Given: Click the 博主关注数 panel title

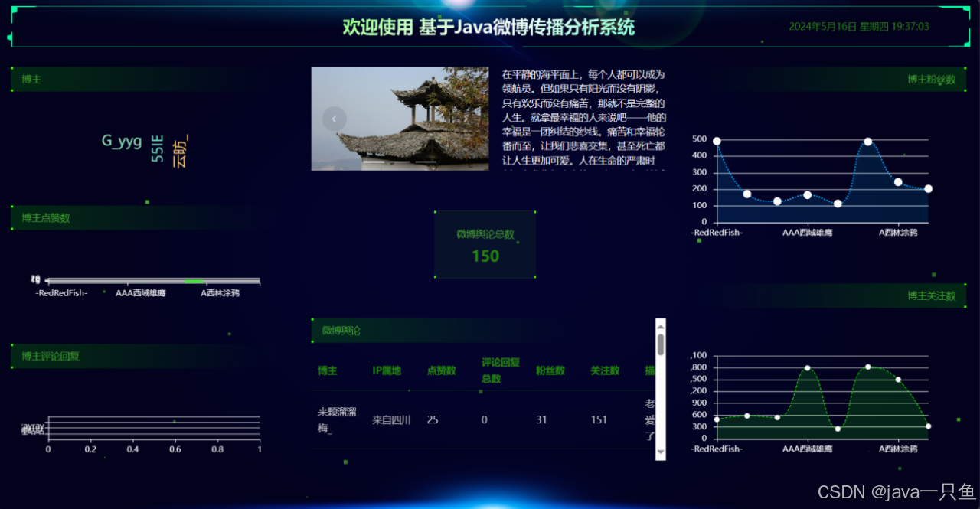Looking at the screenshot, I should 932,296.
